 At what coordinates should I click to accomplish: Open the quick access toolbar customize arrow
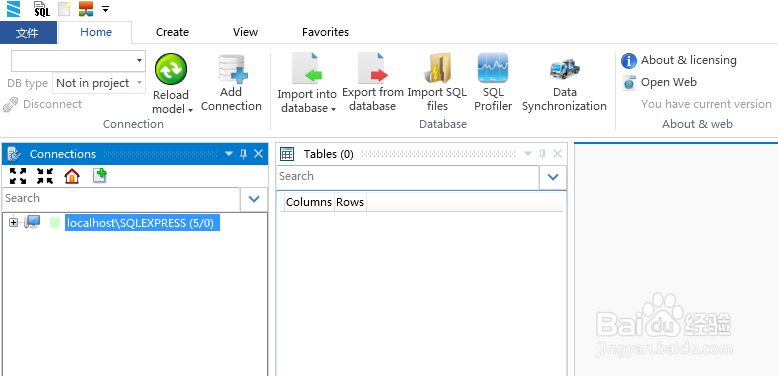(x=105, y=8)
